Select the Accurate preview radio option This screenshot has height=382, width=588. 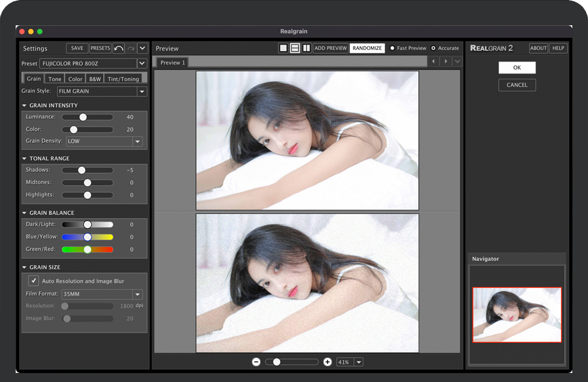[434, 48]
